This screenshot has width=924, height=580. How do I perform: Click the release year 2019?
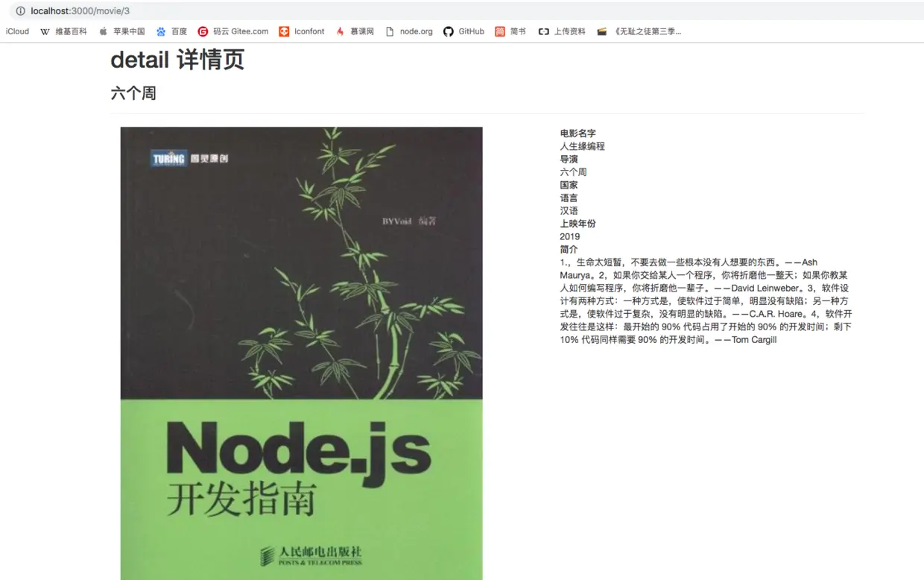pyautogui.click(x=570, y=236)
